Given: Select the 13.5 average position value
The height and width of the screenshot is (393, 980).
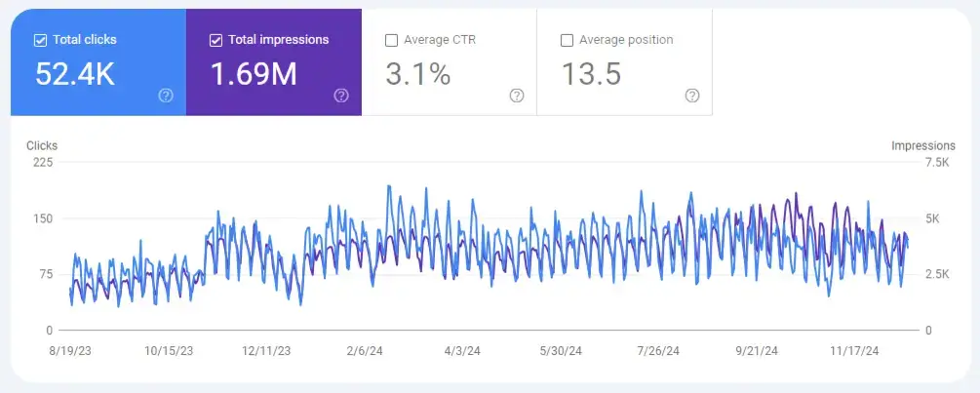Looking at the screenshot, I should 591,74.
